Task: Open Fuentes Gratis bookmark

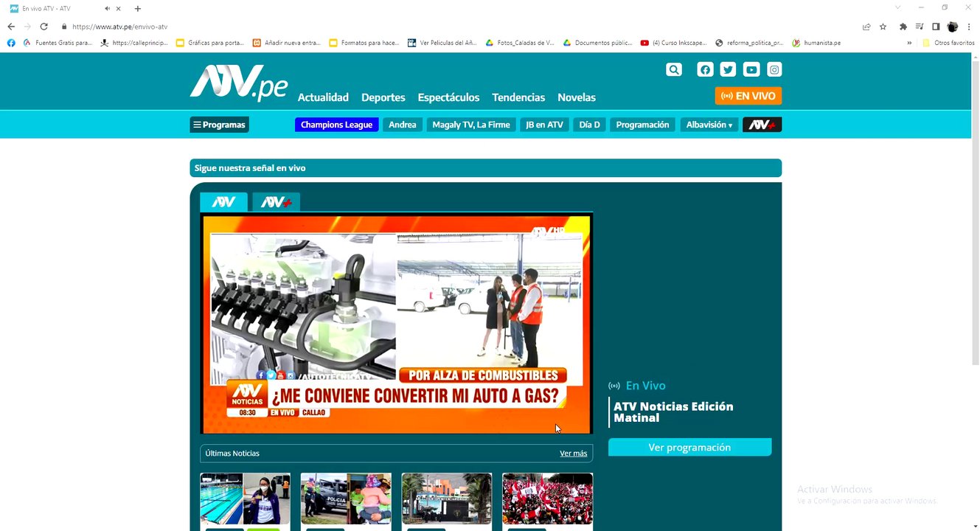Action: pyautogui.click(x=58, y=43)
